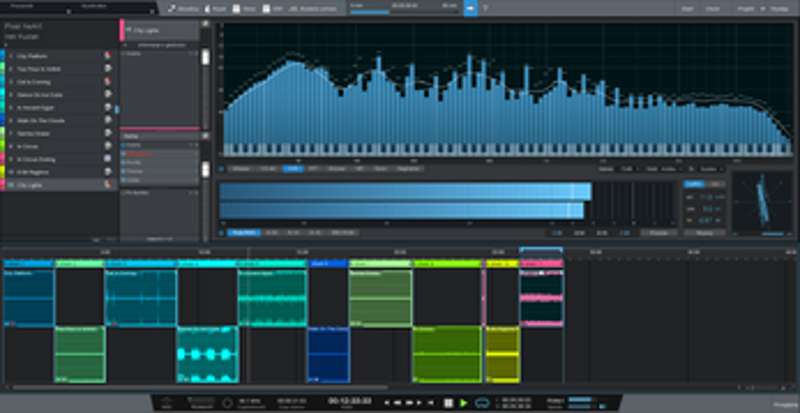Click the metronome icon in transport bar
The height and width of the screenshot is (413, 800).
click(x=166, y=402)
